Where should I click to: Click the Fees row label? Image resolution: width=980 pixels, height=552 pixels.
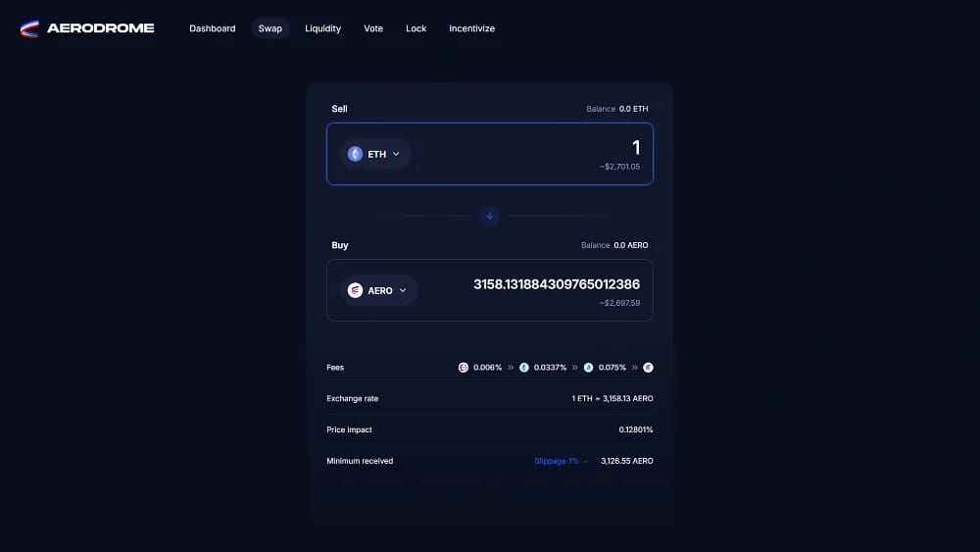pyautogui.click(x=335, y=368)
